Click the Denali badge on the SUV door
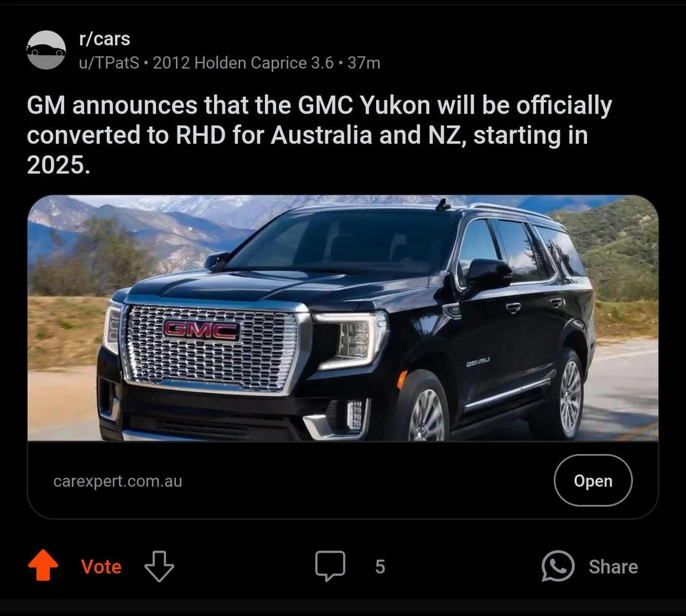This screenshot has height=616, width=686. [x=478, y=362]
